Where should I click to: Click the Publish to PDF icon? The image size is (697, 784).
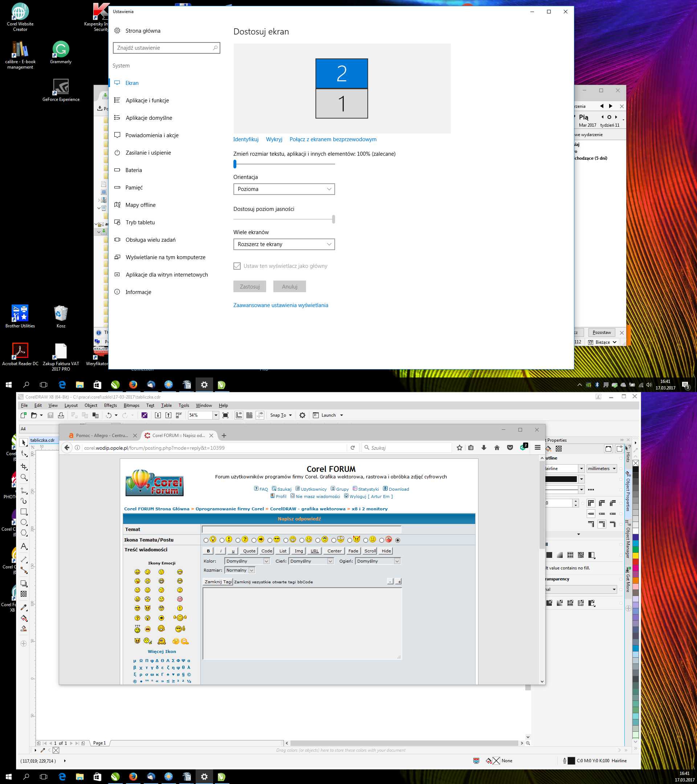179,415
